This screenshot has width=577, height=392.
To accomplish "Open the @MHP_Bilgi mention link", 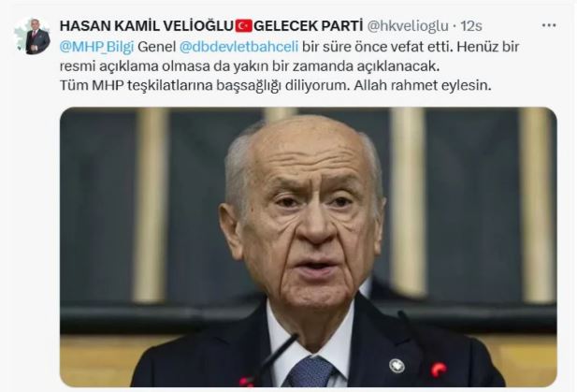I will coord(96,47).
